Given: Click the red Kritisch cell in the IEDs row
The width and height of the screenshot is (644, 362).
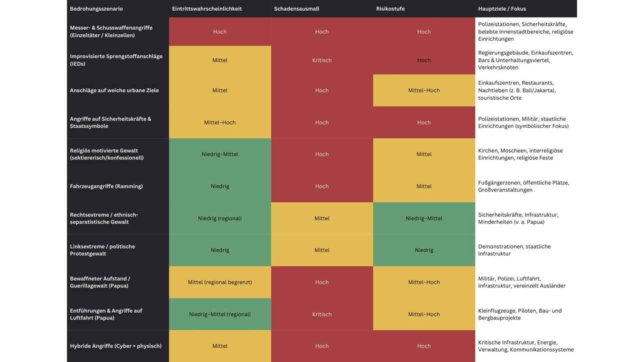Looking at the screenshot, I should pos(322,60).
